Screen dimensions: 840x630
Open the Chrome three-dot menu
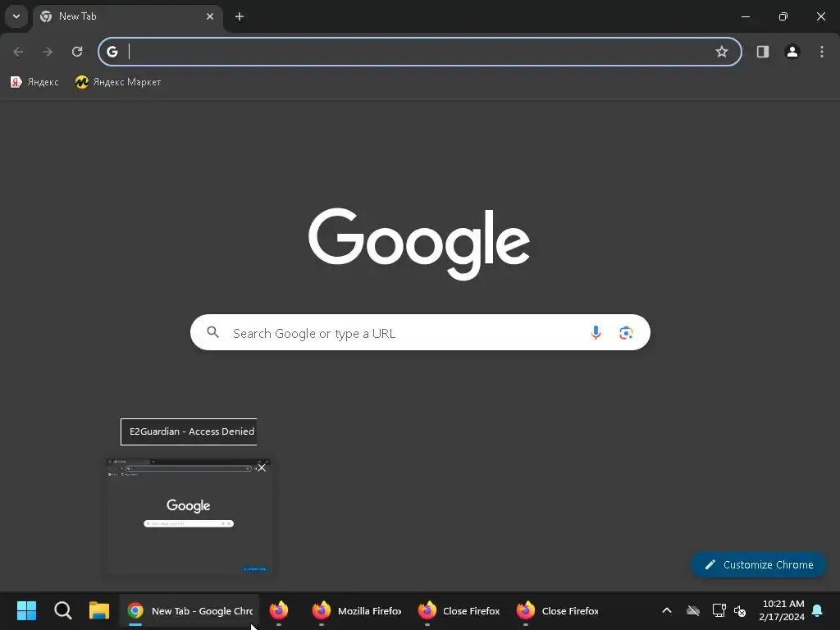click(822, 52)
